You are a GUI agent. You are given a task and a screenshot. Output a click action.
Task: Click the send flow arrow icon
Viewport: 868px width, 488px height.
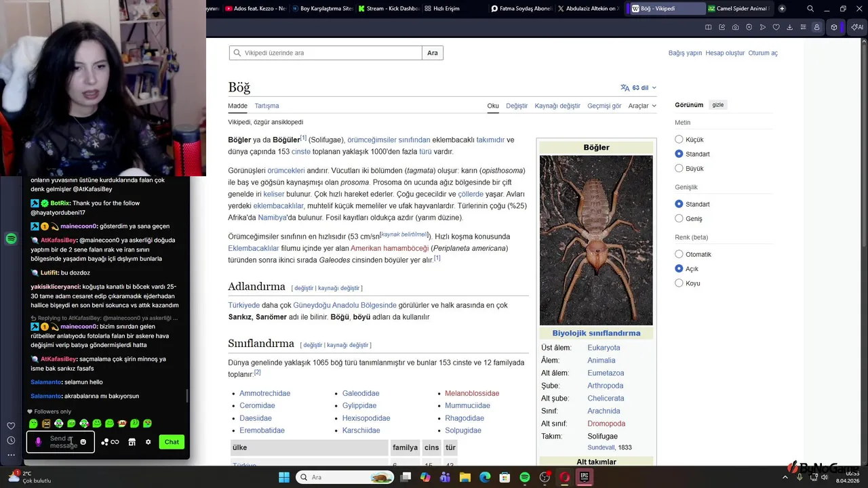(x=763, y=27)
